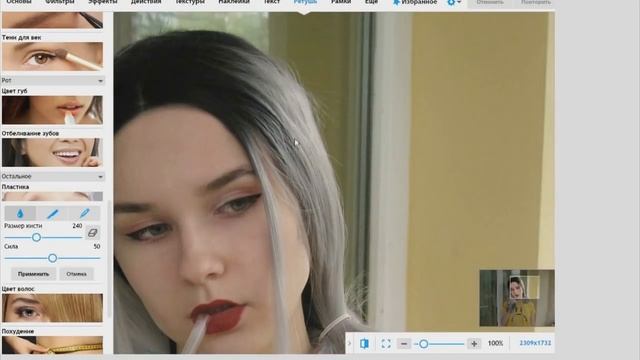Viewport: 640px width, 360px height.
Task: Open the Рамки tab
Action: pos(341,2)
